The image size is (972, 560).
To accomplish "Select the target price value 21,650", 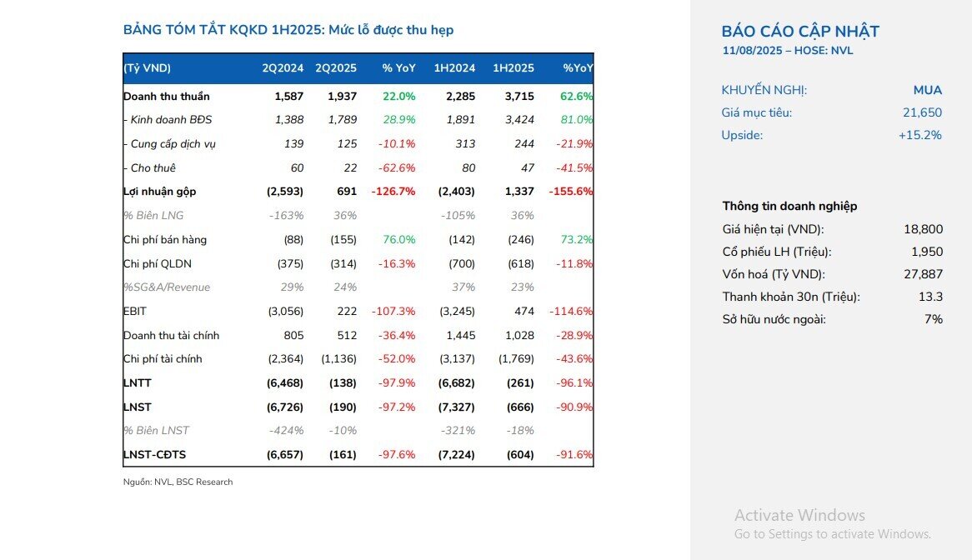I will (x=922, y=112).
